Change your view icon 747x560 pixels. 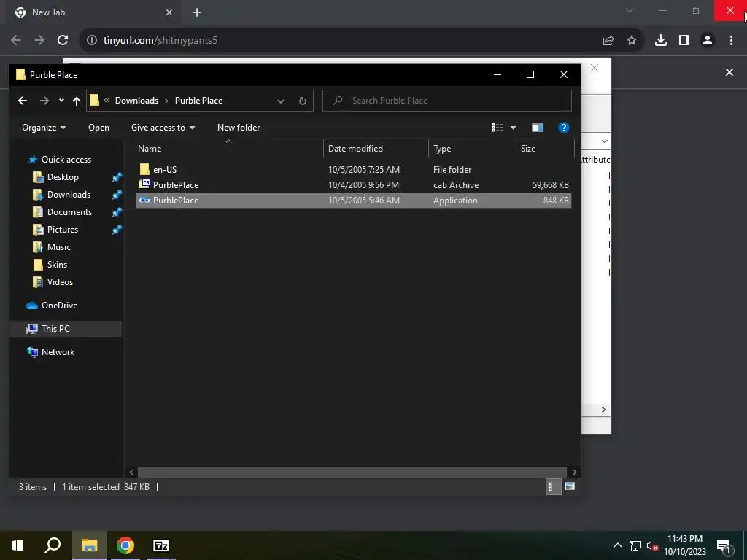pos(498,127)
